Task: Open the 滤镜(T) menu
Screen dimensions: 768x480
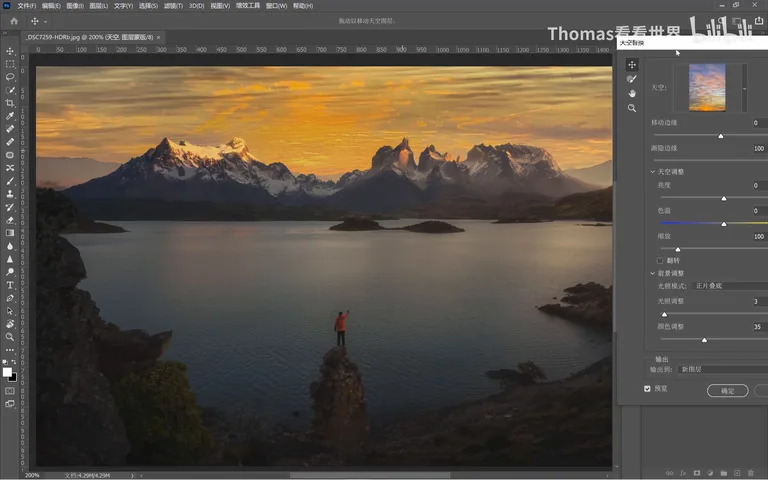Action: (x=173, y=6)
